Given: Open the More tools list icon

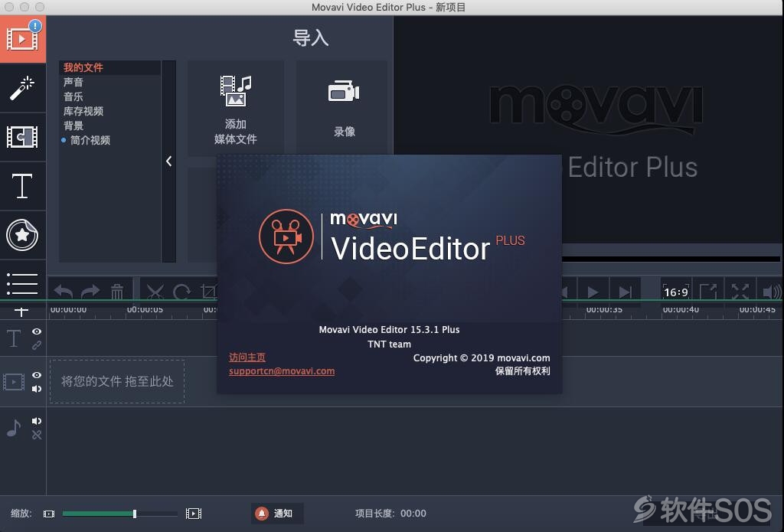Looking at the screenshot, I should tap(22, 283).
